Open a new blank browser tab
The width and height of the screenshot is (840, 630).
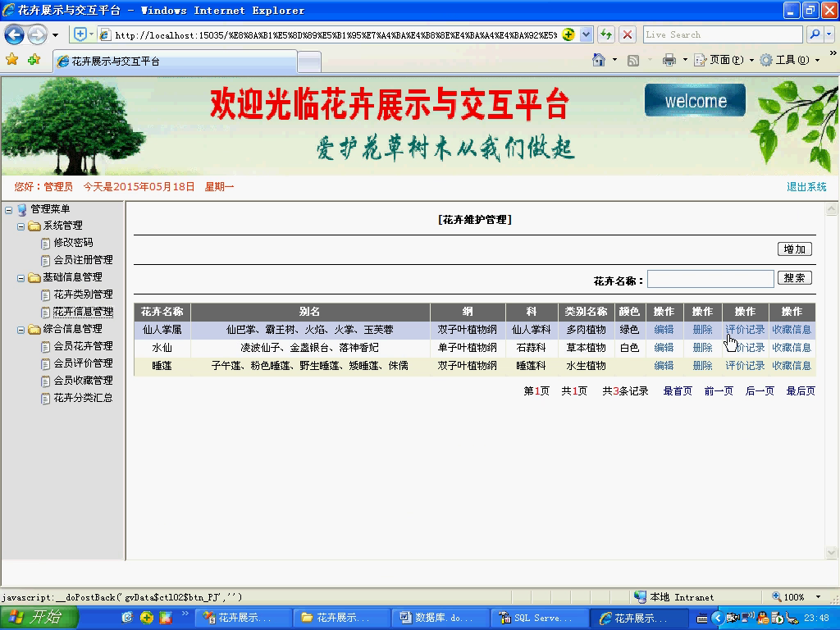tap(309, 62)
